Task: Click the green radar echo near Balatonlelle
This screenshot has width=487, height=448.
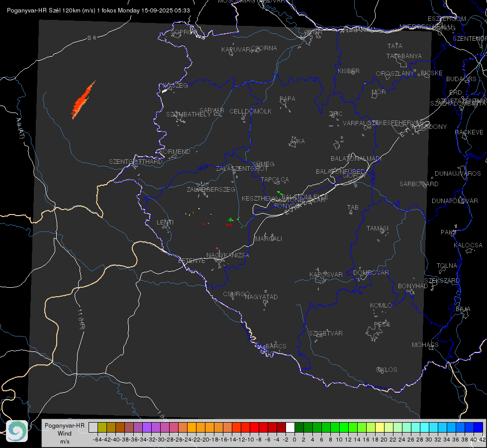Action: (x=280, y=193)
